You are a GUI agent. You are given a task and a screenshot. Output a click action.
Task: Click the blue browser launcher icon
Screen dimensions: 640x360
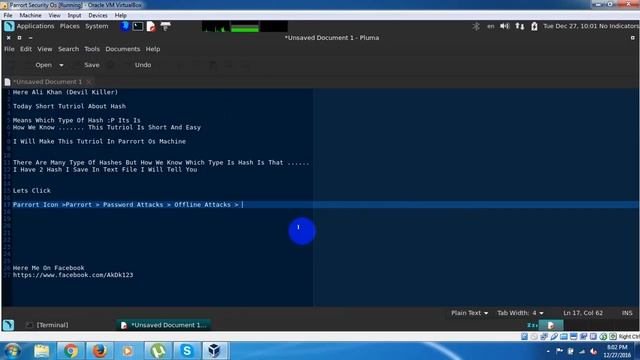click(x=125, y=26)
